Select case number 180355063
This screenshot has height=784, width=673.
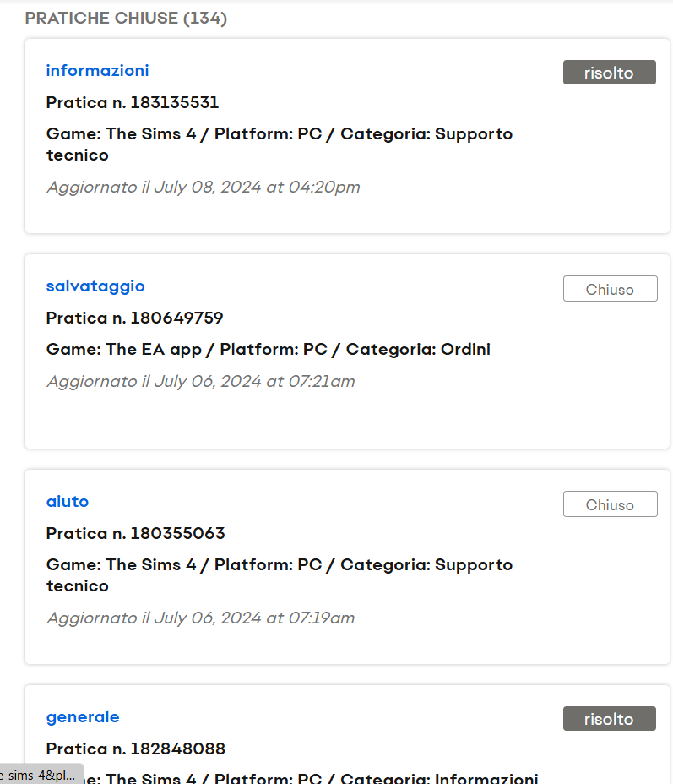135,534
